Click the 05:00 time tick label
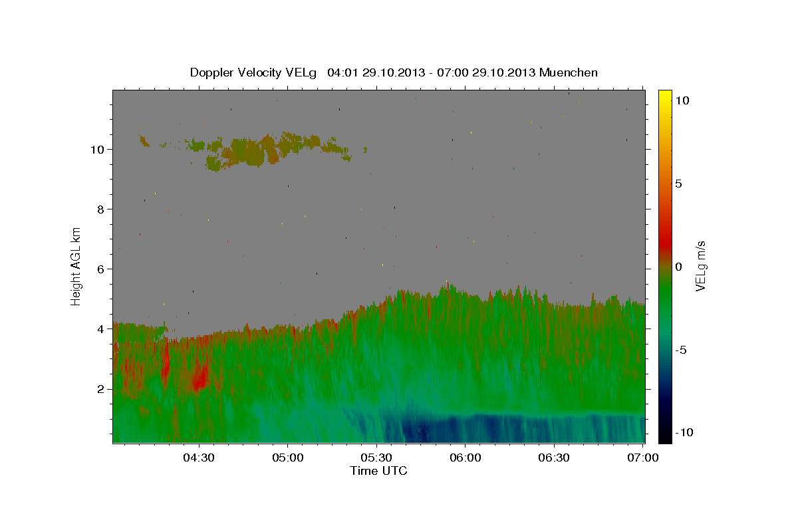The height and width of the screenshot is (532, 798). [x=288, y=458]
